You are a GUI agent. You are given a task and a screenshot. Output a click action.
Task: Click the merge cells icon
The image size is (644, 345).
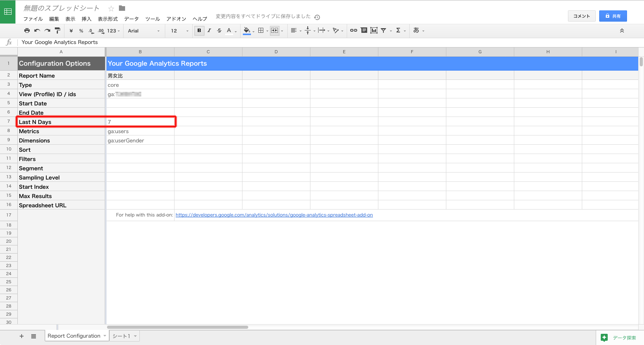(275, 30)
